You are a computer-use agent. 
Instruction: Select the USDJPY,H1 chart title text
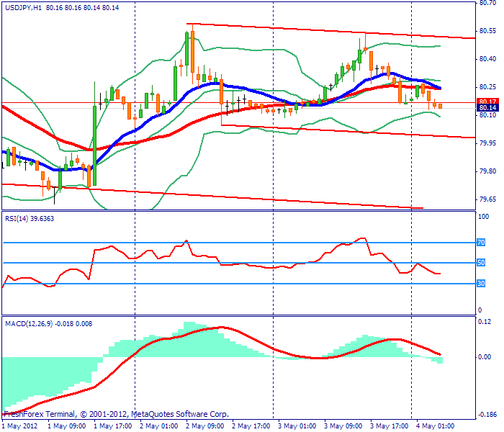[x=23, y=7]
